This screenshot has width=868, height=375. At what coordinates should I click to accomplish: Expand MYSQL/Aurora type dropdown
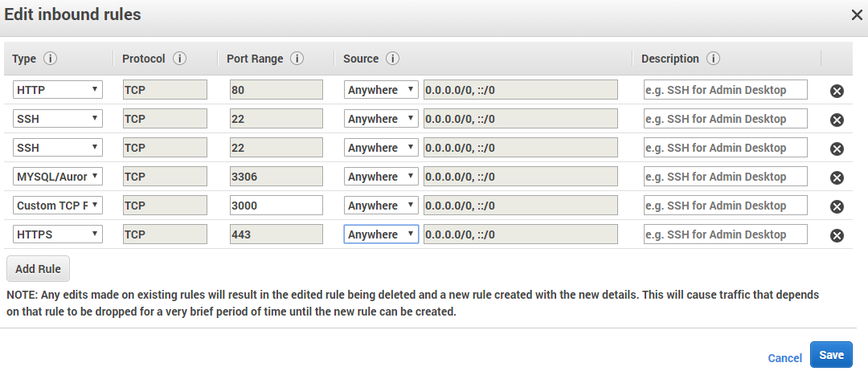58,177
